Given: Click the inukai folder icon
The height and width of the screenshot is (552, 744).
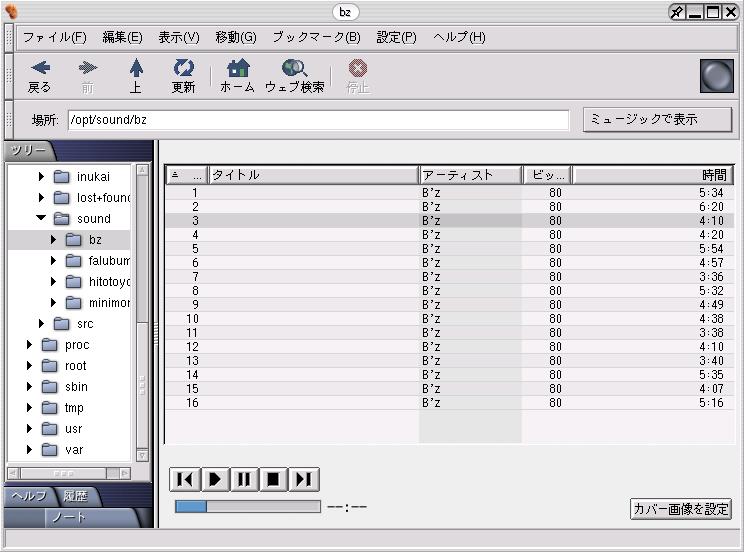Looking at the screenshot, I should (61, 177).
